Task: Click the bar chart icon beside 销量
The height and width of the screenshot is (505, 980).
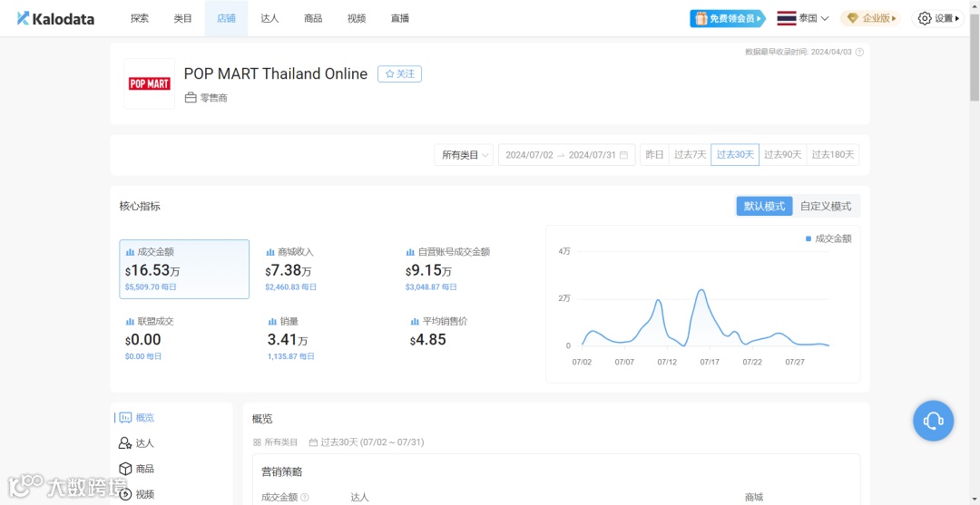Action: (x=272, y=322)
